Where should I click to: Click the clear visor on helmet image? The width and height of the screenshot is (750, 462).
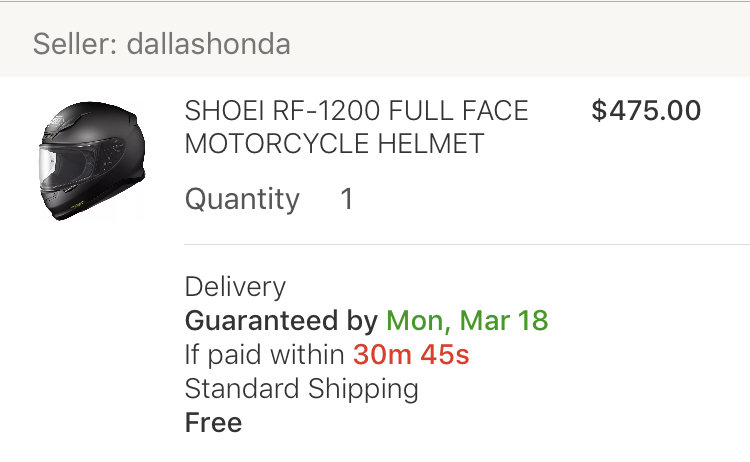[47, 167]
